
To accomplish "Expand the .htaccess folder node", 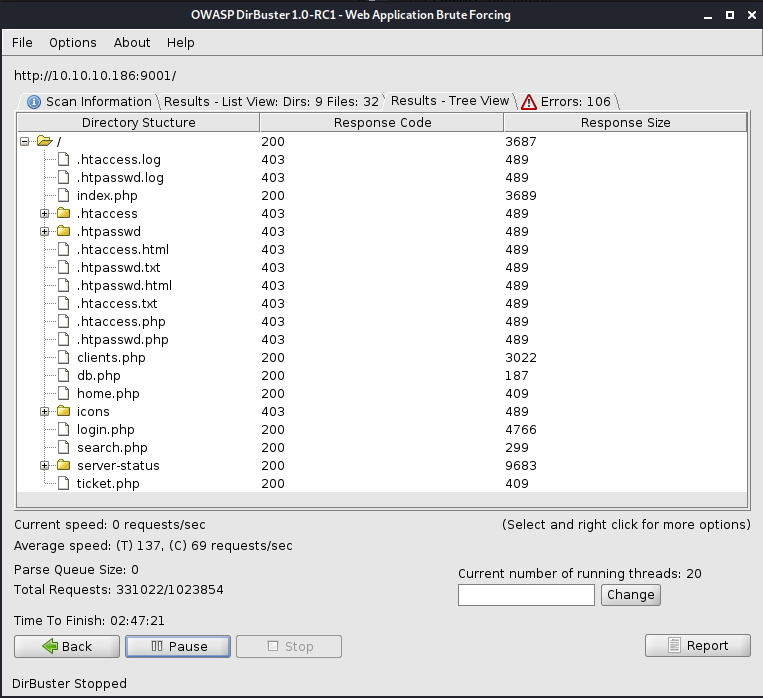I will 44,214.
